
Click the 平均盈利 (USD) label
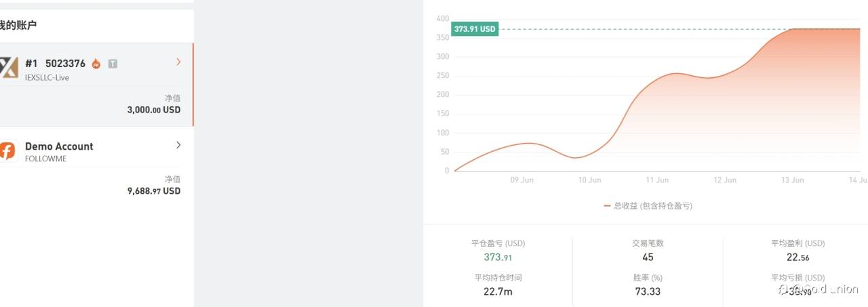(x=797, y=243)
